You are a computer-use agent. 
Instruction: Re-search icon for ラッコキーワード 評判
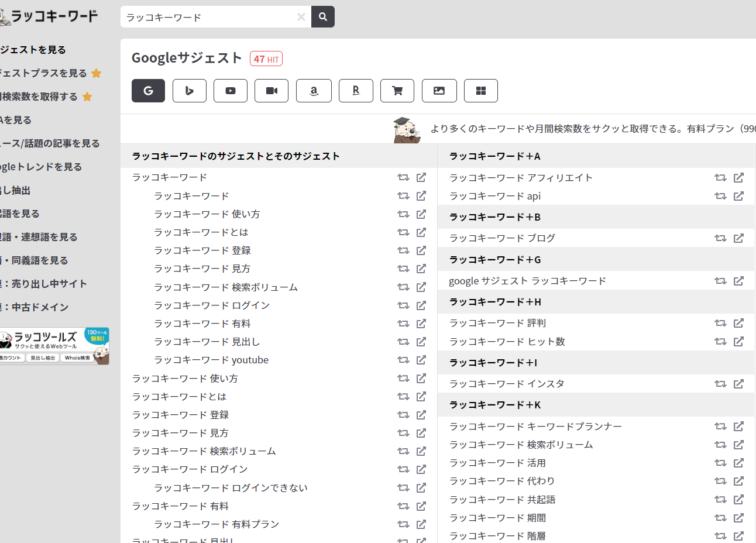tap(720, 323)
